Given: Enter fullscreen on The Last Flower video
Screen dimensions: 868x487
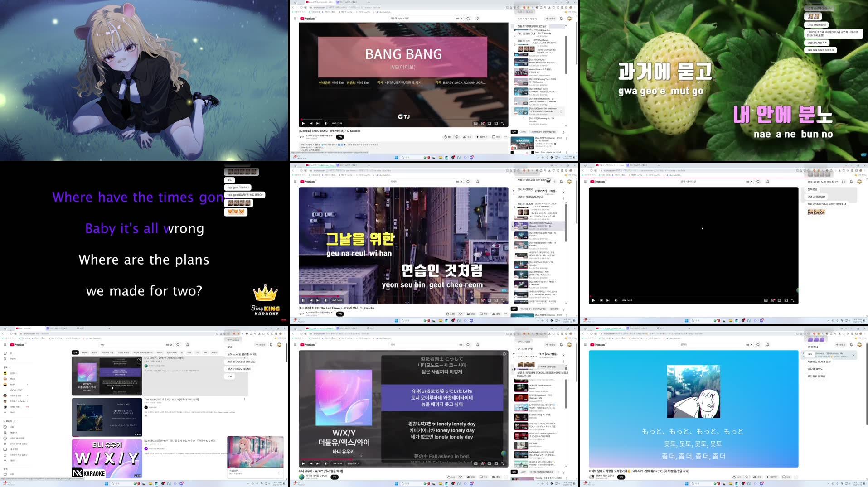Looking at the screenshot, I should [x=503, y=300].
